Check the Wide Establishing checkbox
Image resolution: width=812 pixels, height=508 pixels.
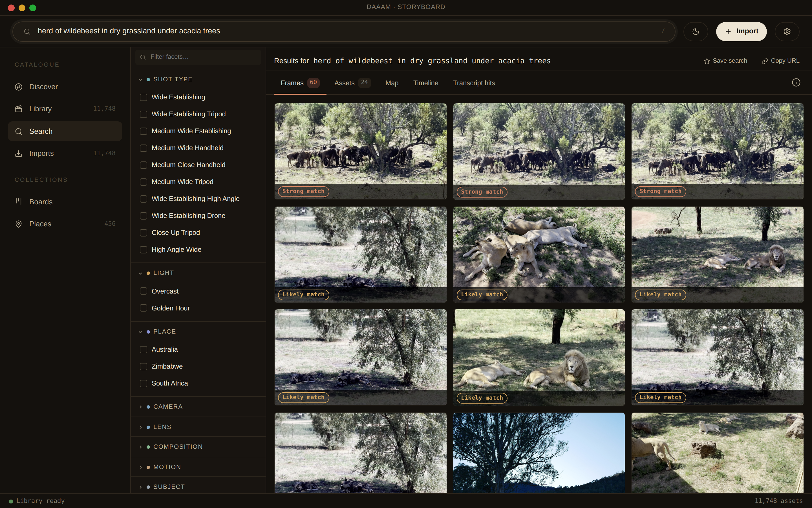click(x=143, y=97)
